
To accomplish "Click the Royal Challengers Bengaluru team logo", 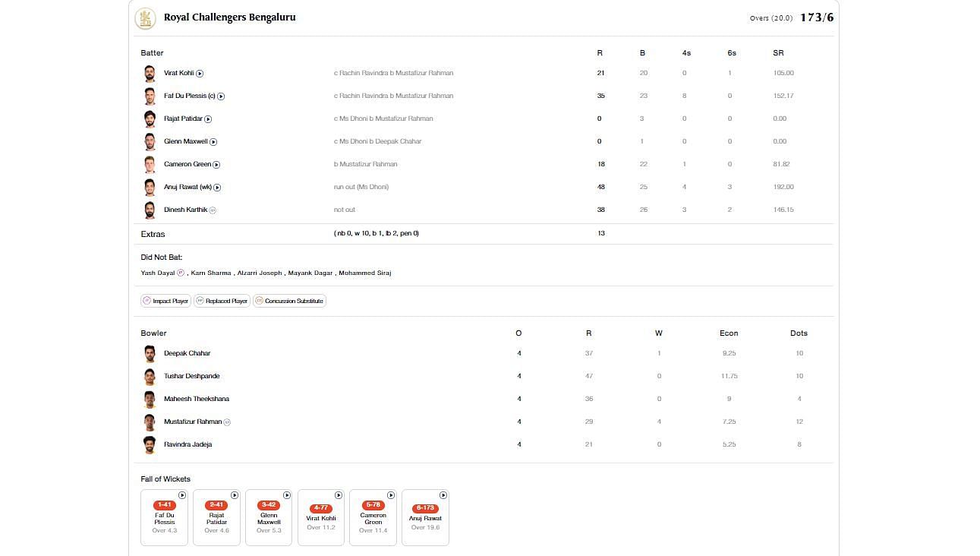I will click(x=145, y=18).
